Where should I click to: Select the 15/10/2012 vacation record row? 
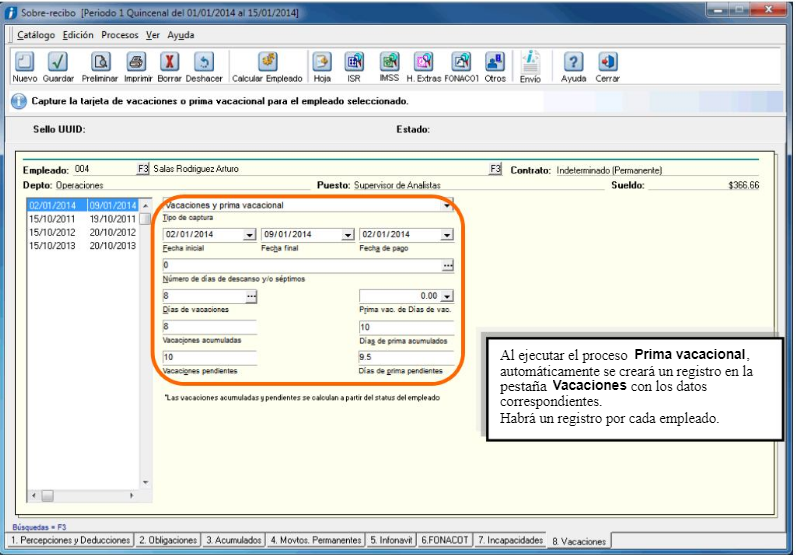click(83, 232)
